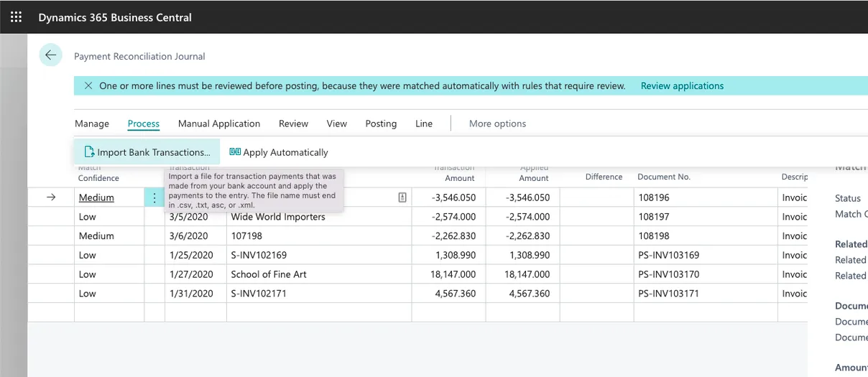Click Apply Automatically button
Image resolution: width=868 pixels, height=377 pixels.
pos(279,152)
